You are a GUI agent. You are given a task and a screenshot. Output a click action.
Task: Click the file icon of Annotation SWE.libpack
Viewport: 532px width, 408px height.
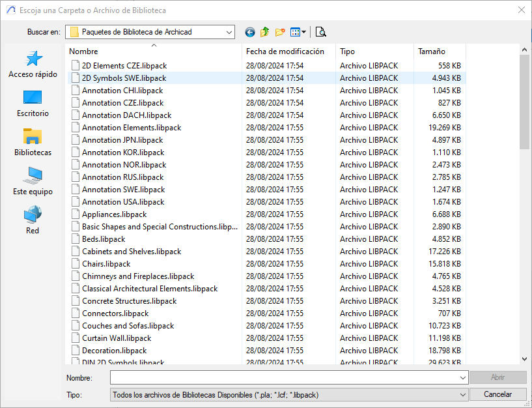76,189
